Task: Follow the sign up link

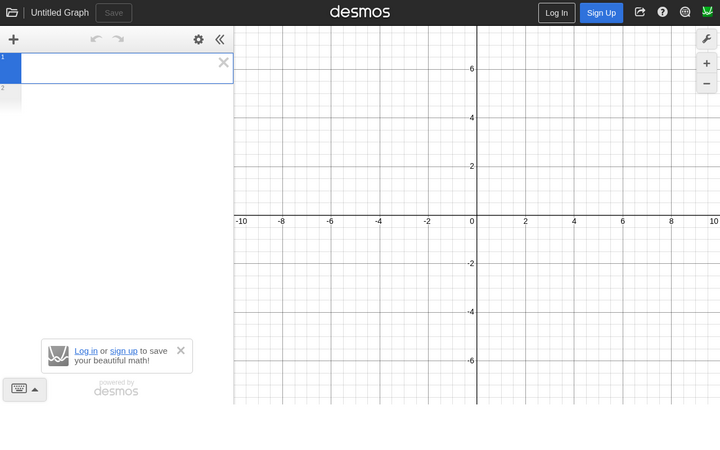Action: pyautogui.click(x=124, y=351)
